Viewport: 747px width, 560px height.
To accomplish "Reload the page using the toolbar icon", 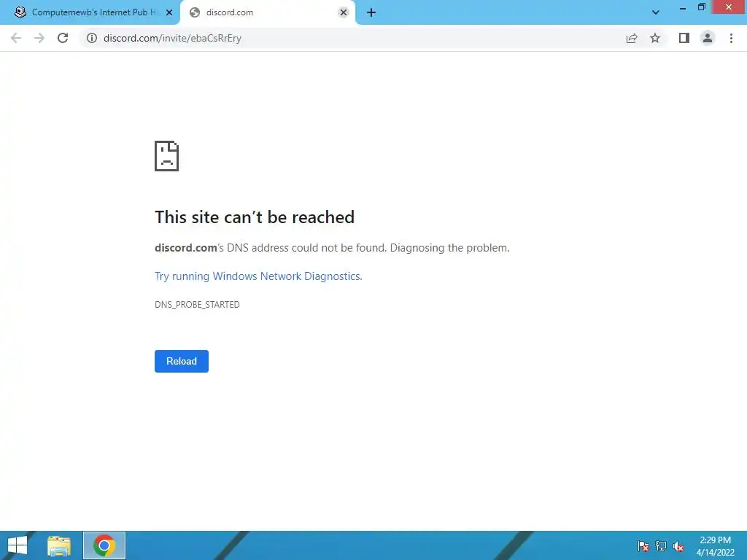I will (x=63, y=38).
